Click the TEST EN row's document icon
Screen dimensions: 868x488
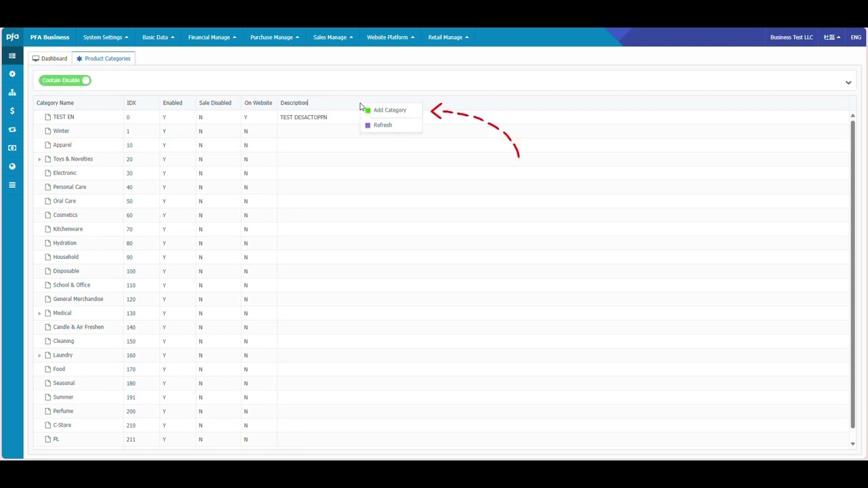(x=48, y=117)
